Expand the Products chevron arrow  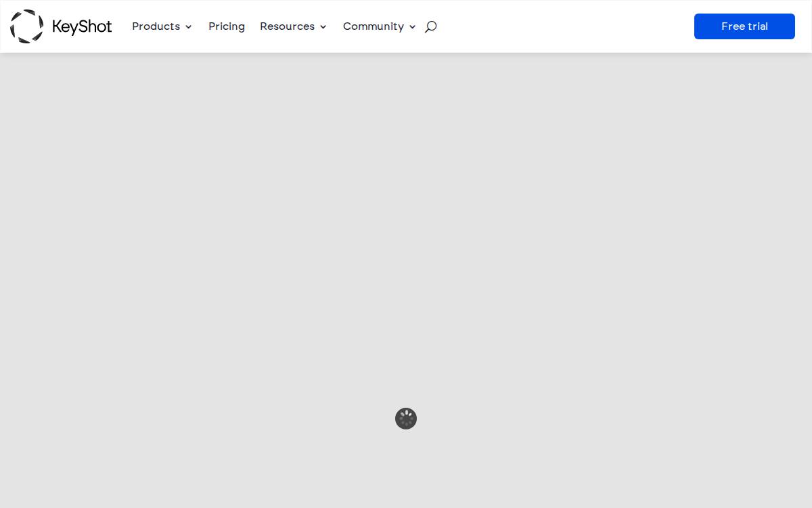pos(188,27)
